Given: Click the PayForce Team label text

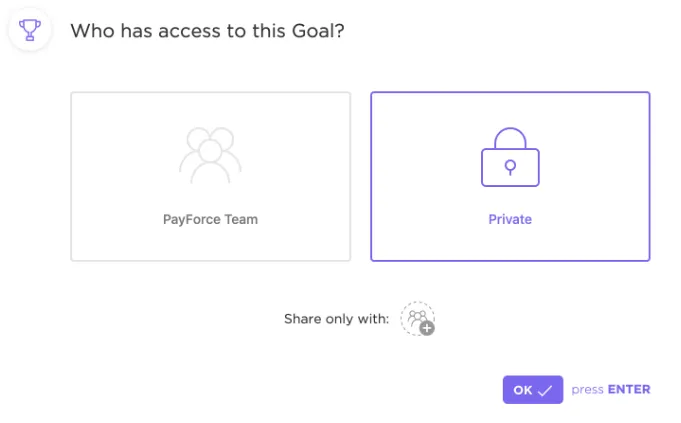Looking at the screenshot, I should pyautogui.click(x=210, y=219).
